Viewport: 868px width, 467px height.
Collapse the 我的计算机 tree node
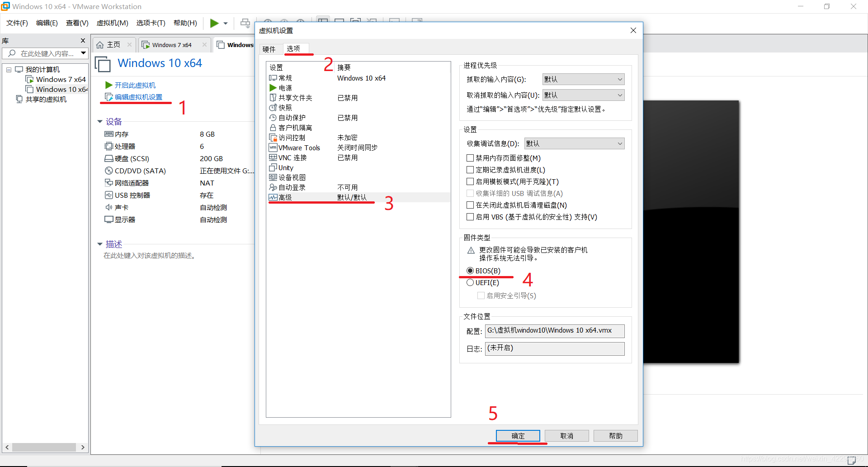point(9,70)
